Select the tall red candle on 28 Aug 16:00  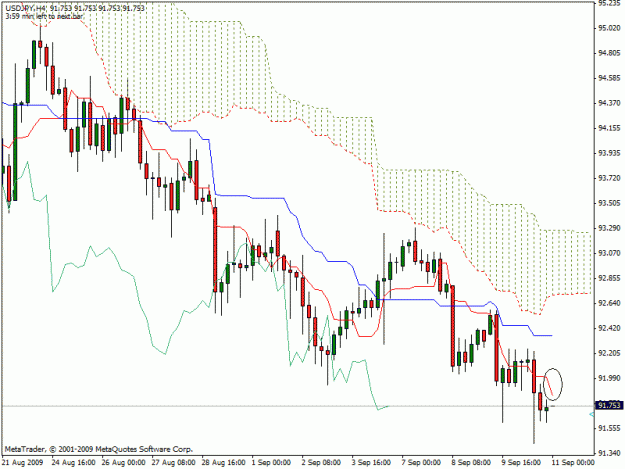pos(215,249)
